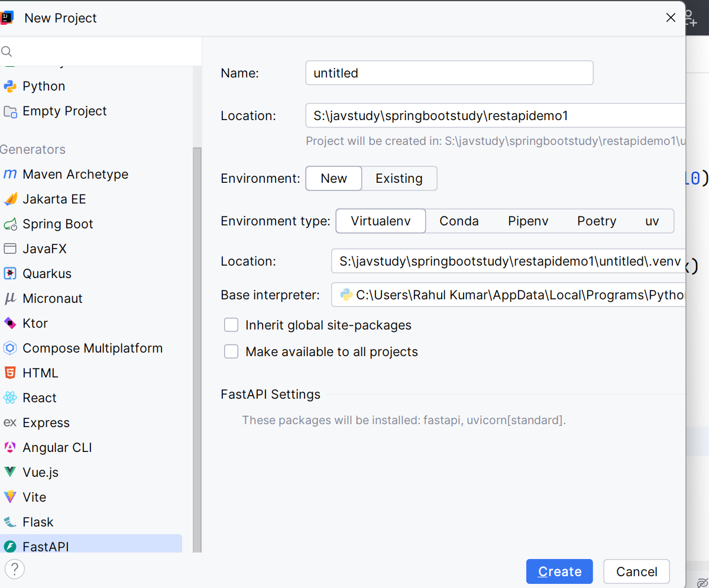Choose the Angular CLI icon
This screenshot has height=588, width=709.
(x=10, y=448)
